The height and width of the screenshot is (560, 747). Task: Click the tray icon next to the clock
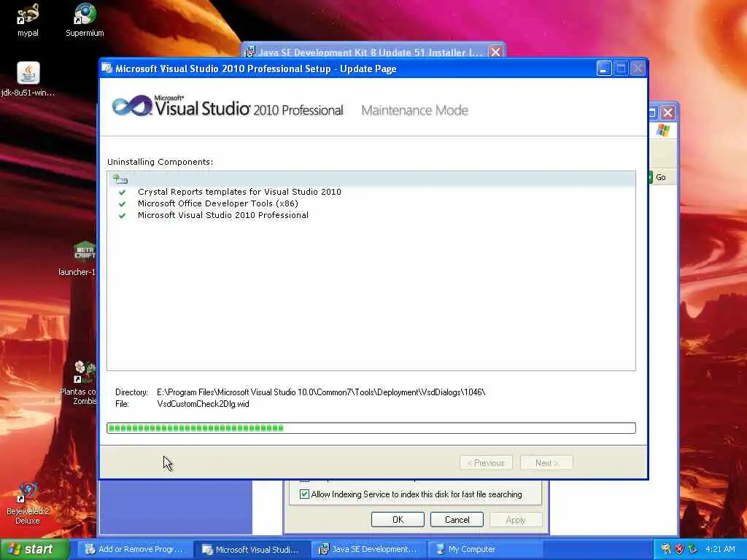click(x=693, y=550)
